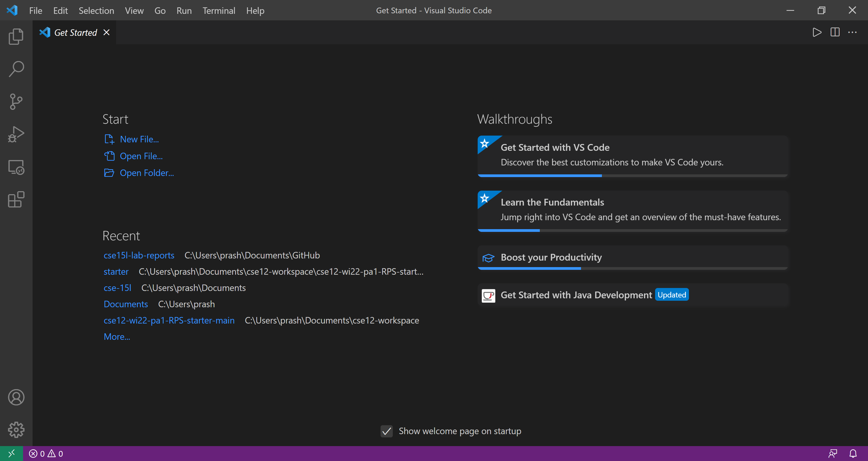Viewport: 868px width, 461px height.
Task: Open the File menu
Action: [36, 11]
